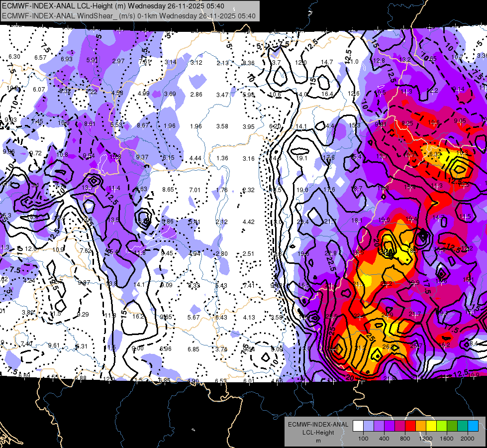Select the WindShear 0-1km title line
Screen dimensions: 487x448
pyautogui.click(x=128, y=16)
